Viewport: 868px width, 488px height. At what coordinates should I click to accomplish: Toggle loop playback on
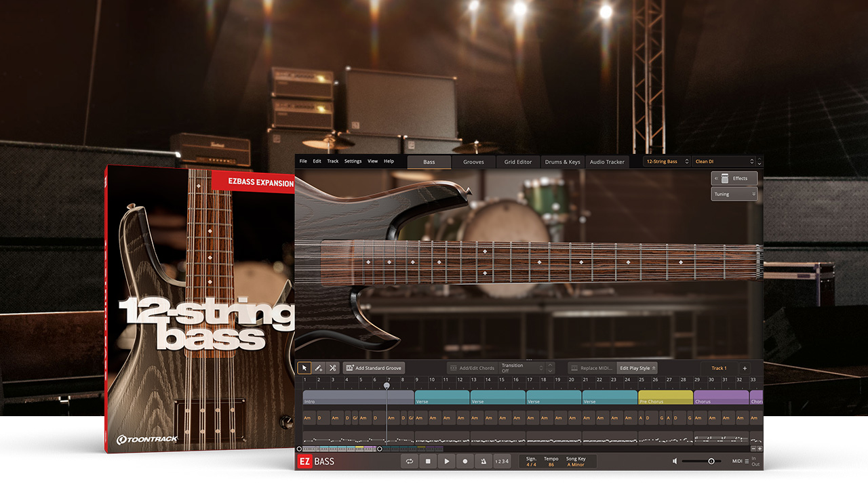[x=410, y=462]
